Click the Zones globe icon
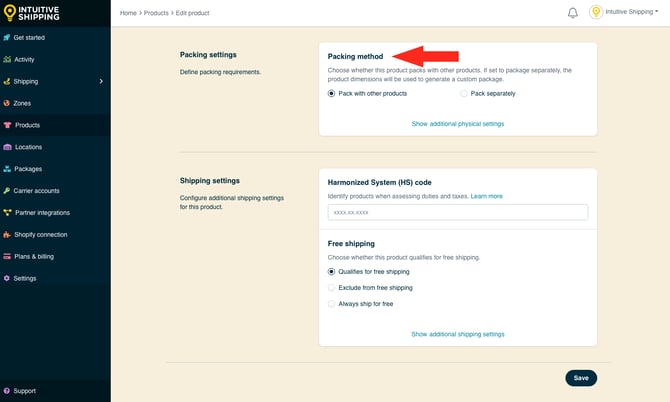670x402 pixels. [x=7, y=103]
